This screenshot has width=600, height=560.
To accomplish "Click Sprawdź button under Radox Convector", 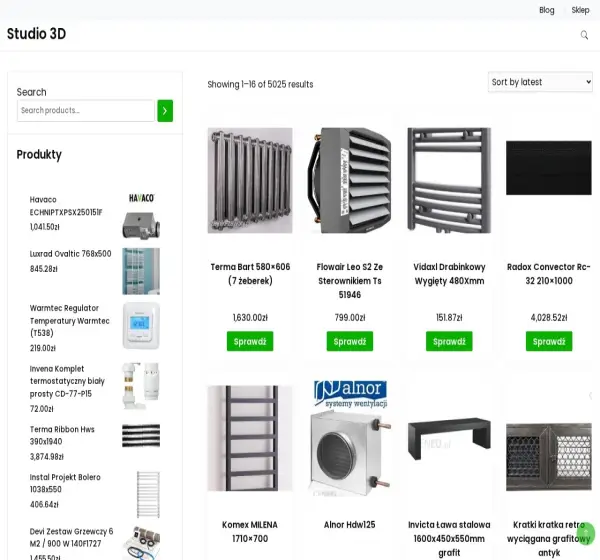I will coord(549,341).
